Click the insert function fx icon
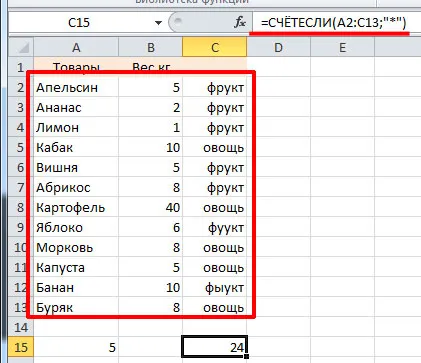 click(x=240, y=23)
